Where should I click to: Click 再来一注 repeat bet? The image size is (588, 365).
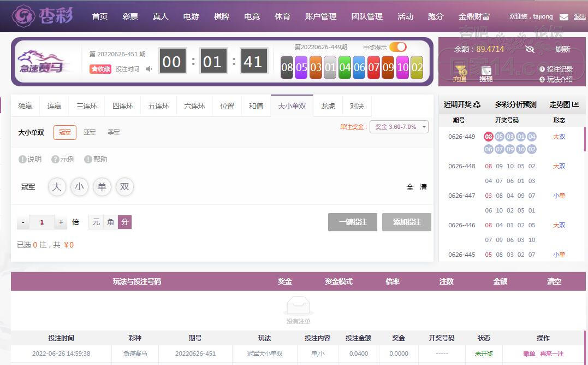tap(552, 354)
